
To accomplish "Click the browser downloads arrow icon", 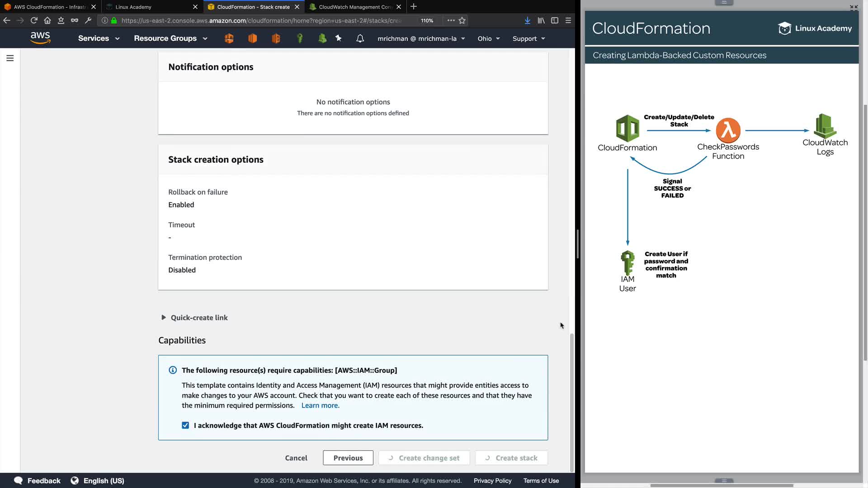I will [x=527, y=20].
